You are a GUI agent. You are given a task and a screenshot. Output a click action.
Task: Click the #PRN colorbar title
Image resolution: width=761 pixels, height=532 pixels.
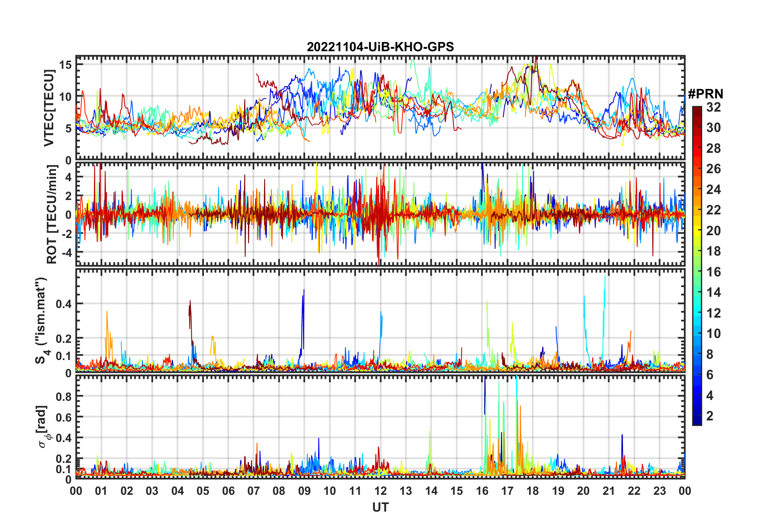(705, 94)
